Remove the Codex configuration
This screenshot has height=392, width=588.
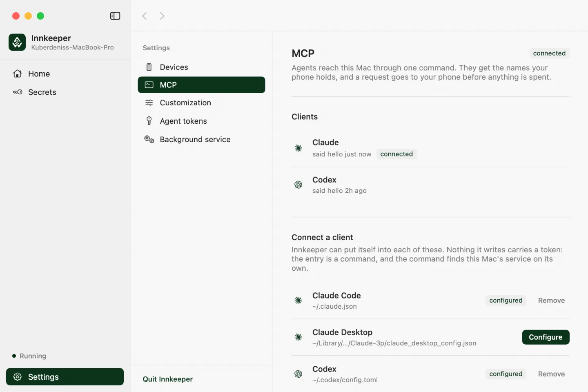tap(551, 374)
